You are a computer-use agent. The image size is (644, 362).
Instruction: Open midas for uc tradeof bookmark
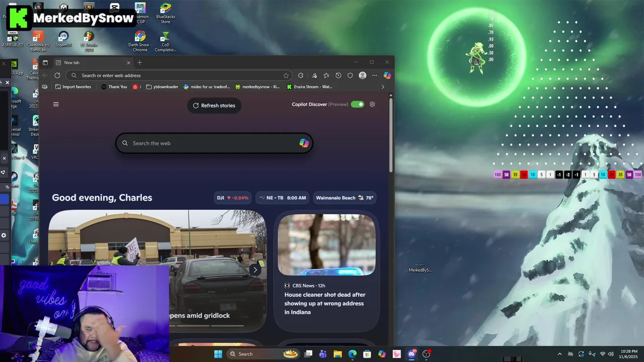click(x=206, y=86)
